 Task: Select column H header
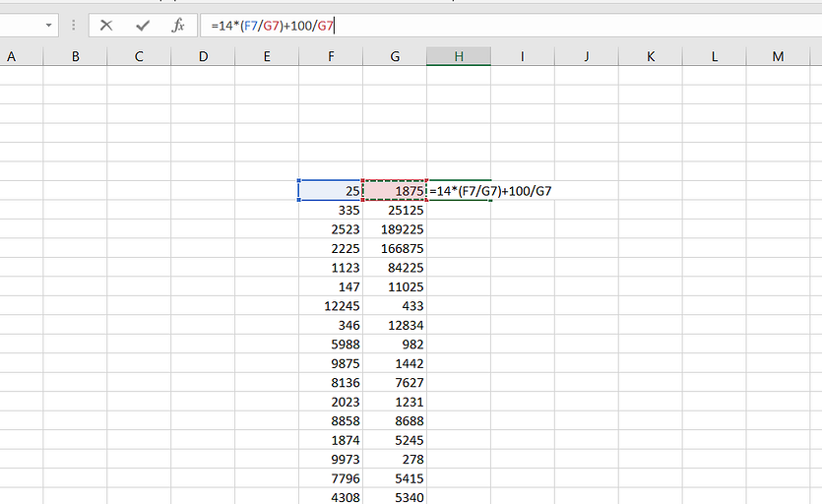(x=459, y=57)
